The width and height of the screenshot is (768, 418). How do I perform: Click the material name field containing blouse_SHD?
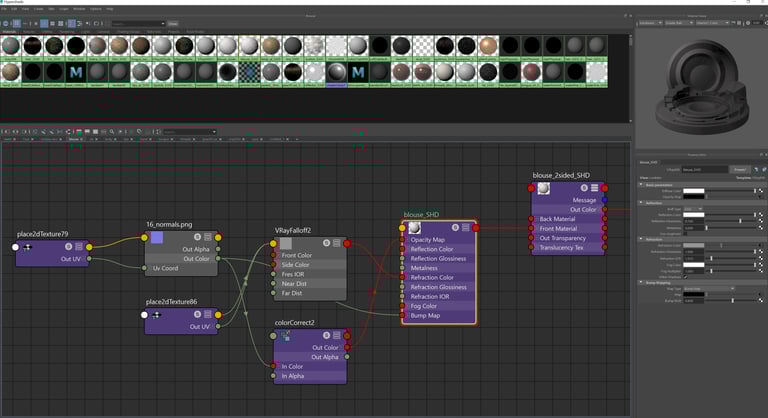click(704, 170)
